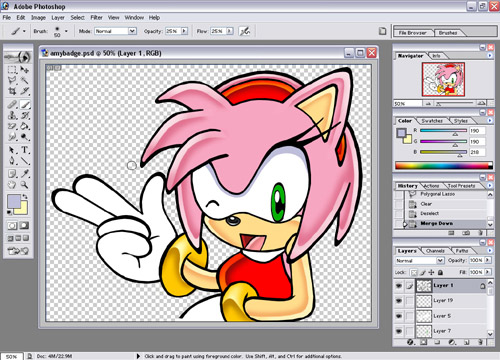Hide Layer 19 with eye icon

399,301
